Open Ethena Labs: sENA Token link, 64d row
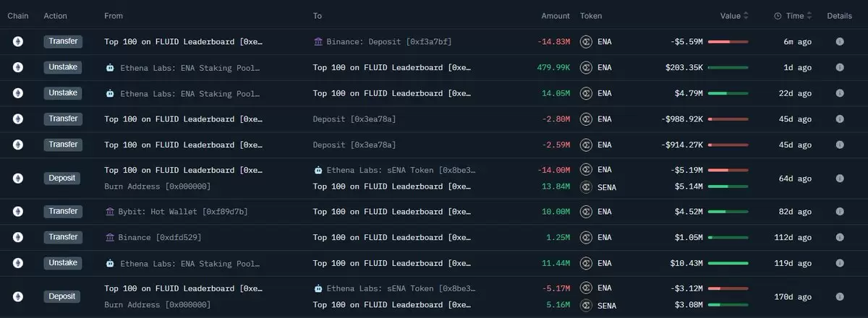868x318 pixels. (x=401, y=171)
